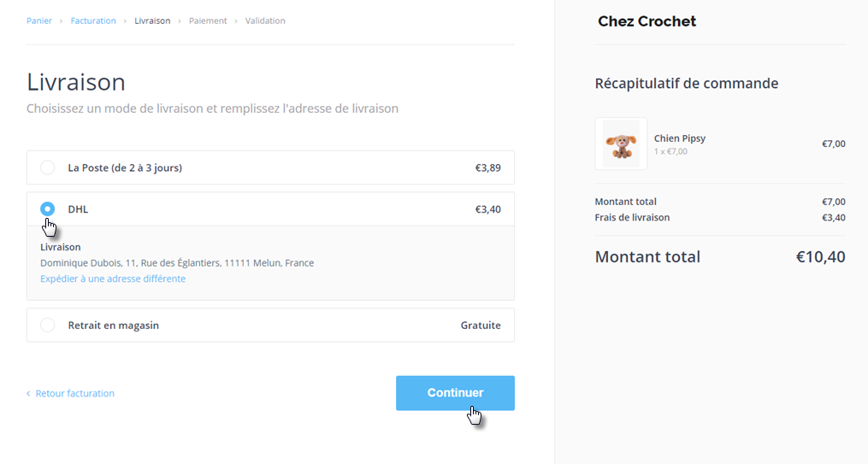Click the chevron between Panier and Facturation

click(62, 21)
